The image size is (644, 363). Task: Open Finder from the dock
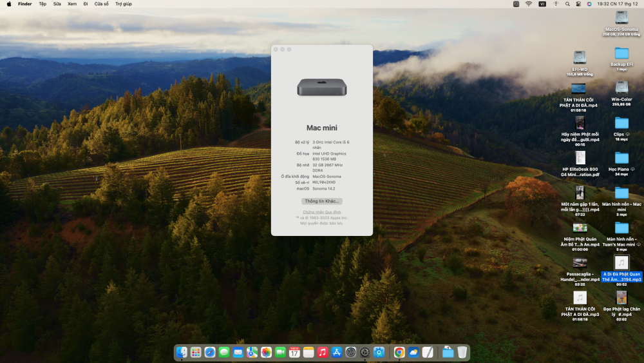tap(182, 352)
